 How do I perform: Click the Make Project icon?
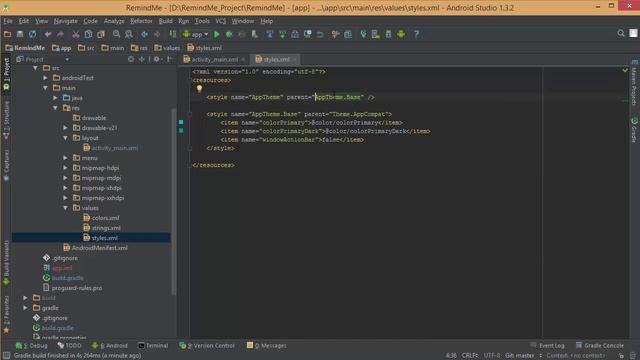coord(173,34)
